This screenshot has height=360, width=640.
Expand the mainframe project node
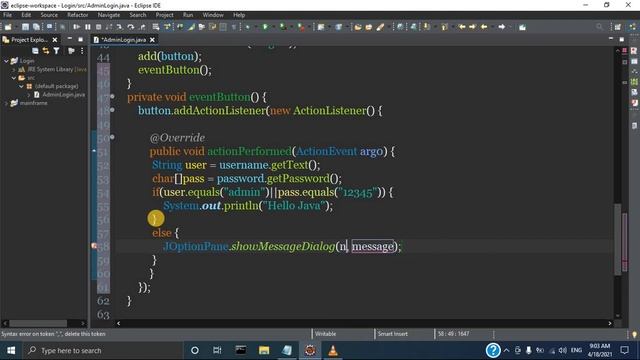pyautogui.click(x=6, y=103)
